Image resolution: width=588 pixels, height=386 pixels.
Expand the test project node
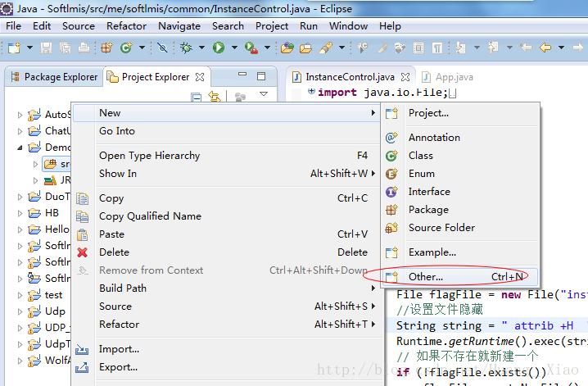coord(20,296)
